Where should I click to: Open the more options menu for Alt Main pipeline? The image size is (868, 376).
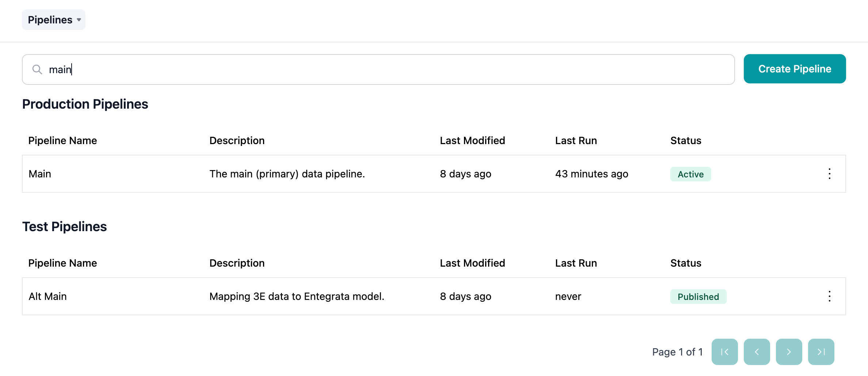tap(830, 296)
